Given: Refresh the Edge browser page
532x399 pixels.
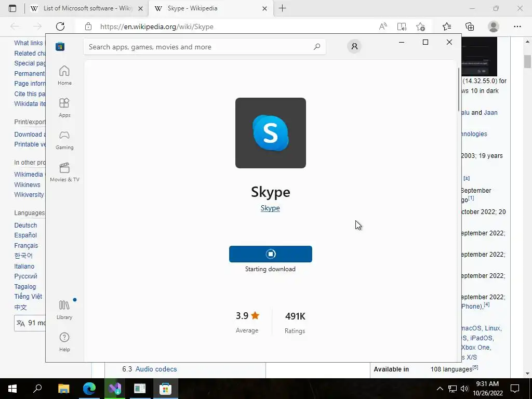Looking at the screenshot, I should (x=60, y=26).
